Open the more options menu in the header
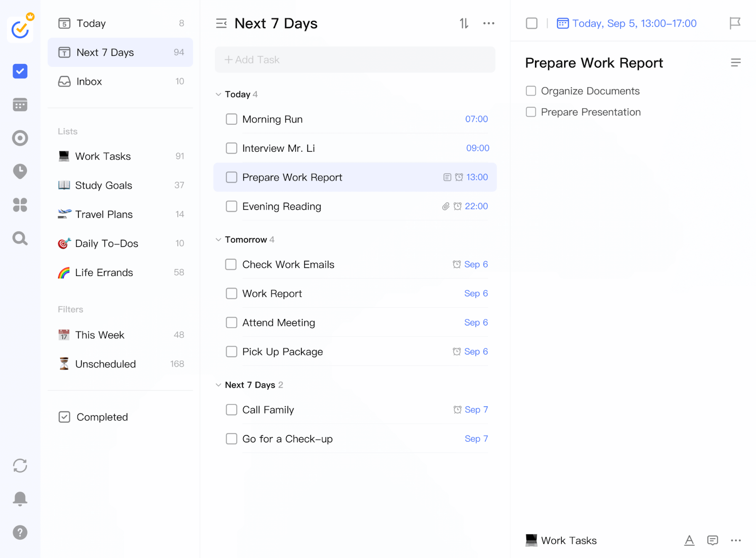 coord(489,23)
